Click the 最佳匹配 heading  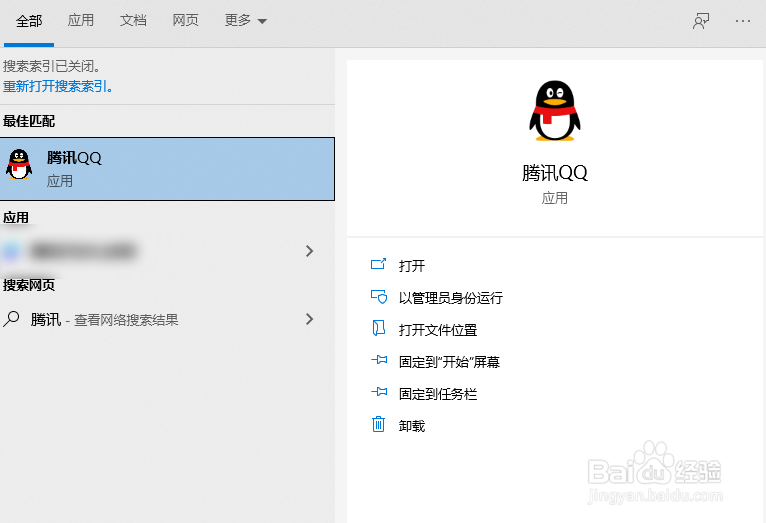(29, 121)
